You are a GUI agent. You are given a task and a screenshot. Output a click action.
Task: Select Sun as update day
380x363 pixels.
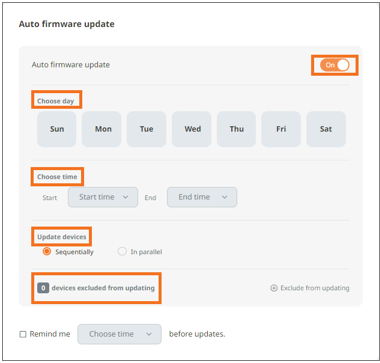click(x=57, y=129)
